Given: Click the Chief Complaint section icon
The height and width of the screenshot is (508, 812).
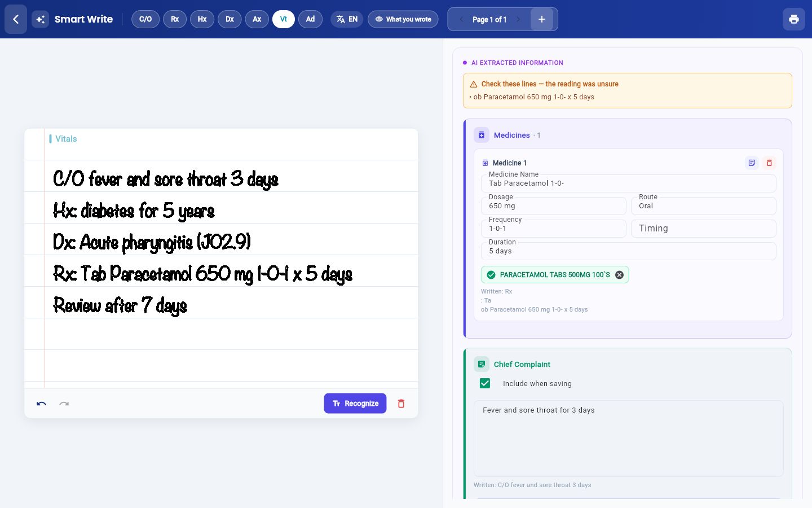Looking at the screenshot, I should [x=482, y=365].
